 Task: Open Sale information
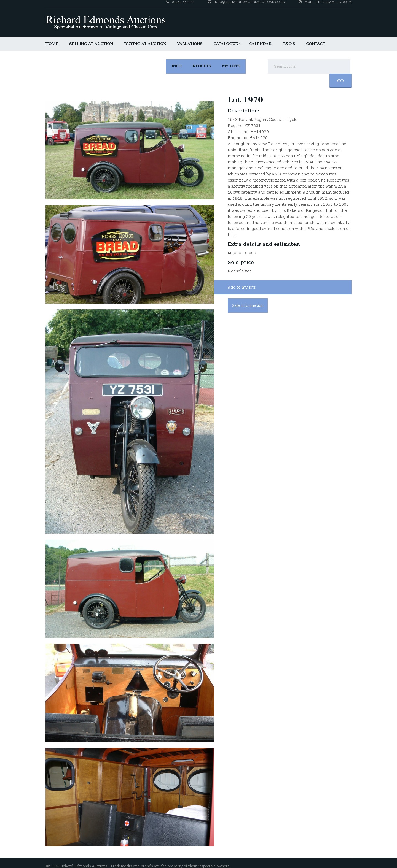248,305
